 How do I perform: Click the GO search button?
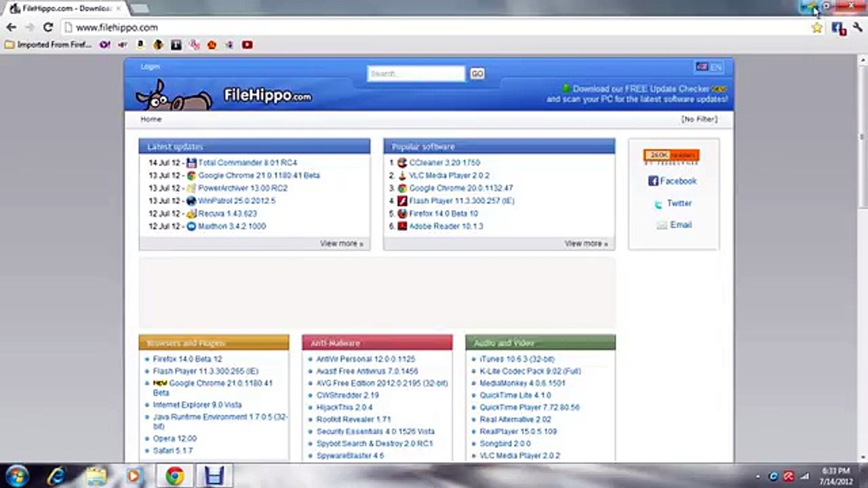click(477, 74)
